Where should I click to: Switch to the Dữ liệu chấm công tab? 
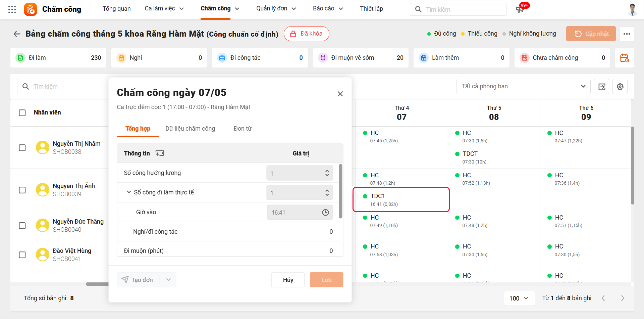coord(190,129)
